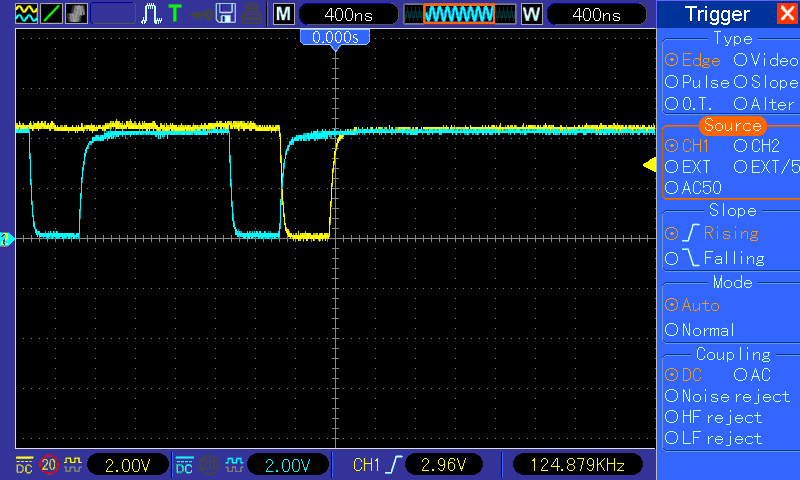Set trigger source to EXT
The image size is (800, 480).
point(688,167)
